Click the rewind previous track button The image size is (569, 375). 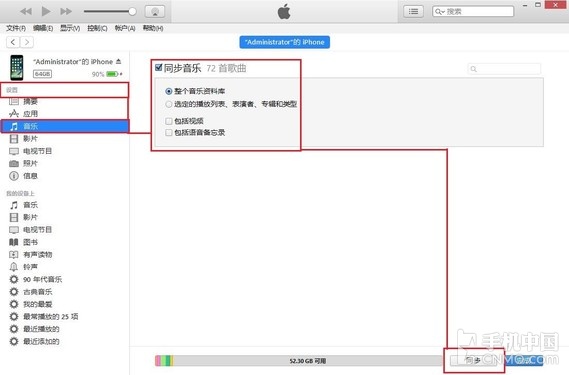[x=26, y=12]
